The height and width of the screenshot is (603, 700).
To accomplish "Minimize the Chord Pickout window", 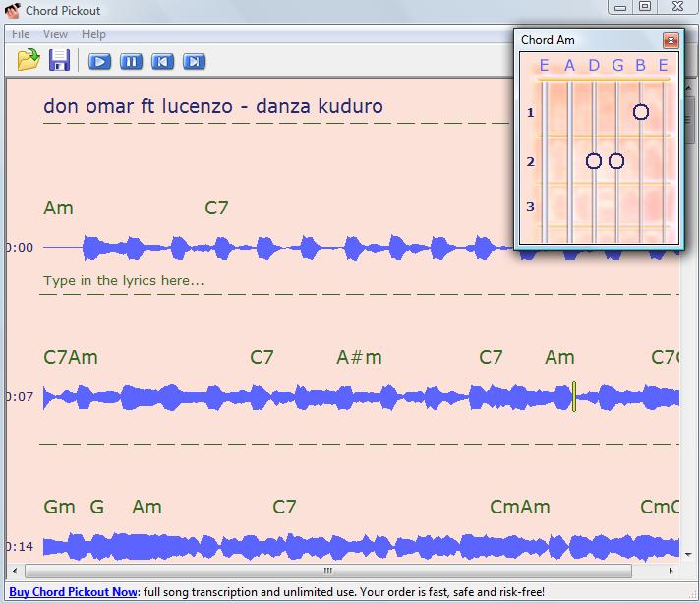I will coord(620,7).
